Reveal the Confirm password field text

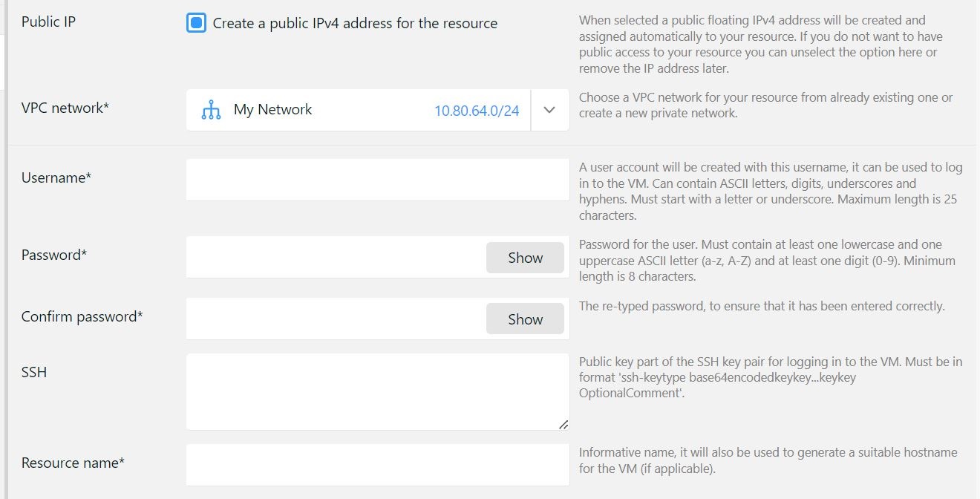(525, 319)
